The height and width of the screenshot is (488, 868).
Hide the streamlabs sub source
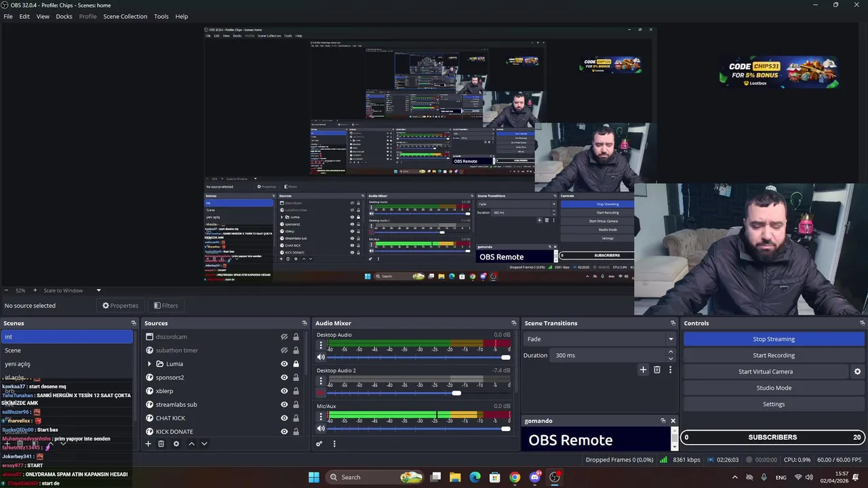(284, 405)
